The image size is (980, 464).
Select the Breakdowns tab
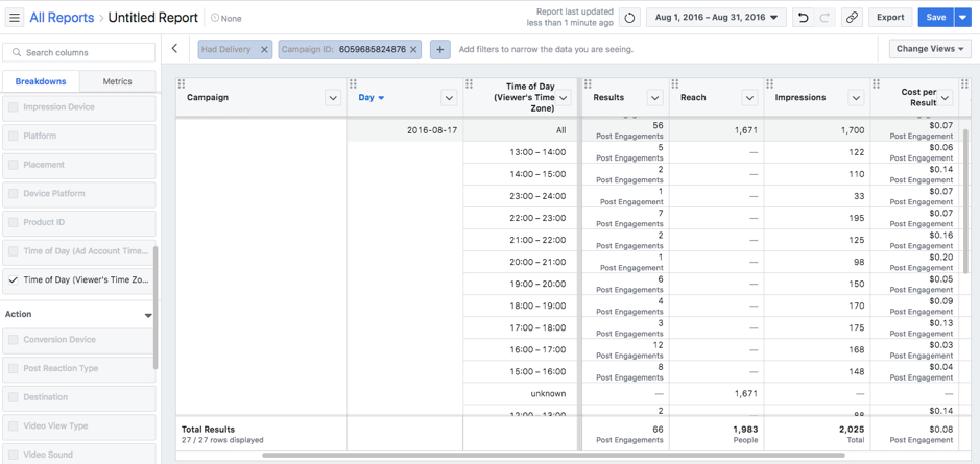[41, 81]
